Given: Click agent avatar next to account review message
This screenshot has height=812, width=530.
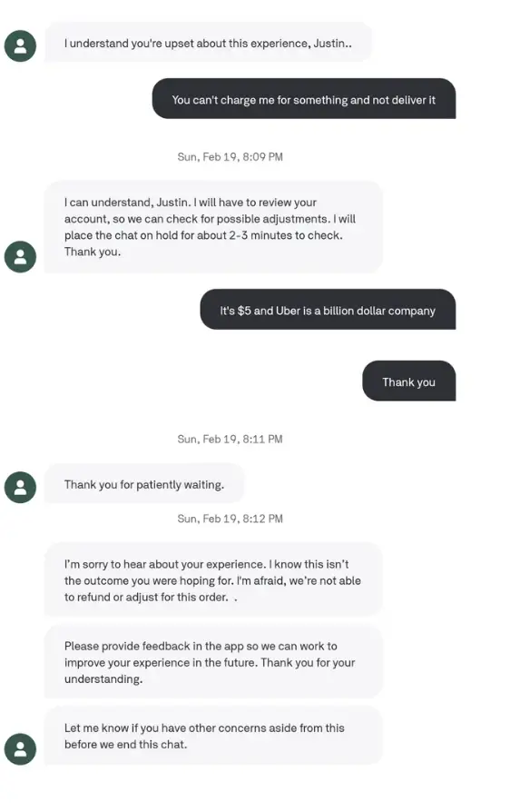Looking at the screenshot, I should pyautogui.click(x=20, y=256).
